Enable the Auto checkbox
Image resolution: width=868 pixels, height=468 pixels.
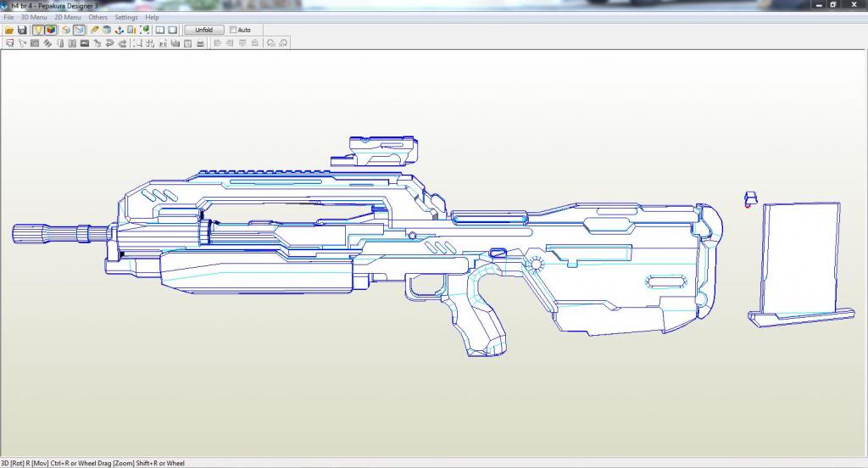point(233,30)
